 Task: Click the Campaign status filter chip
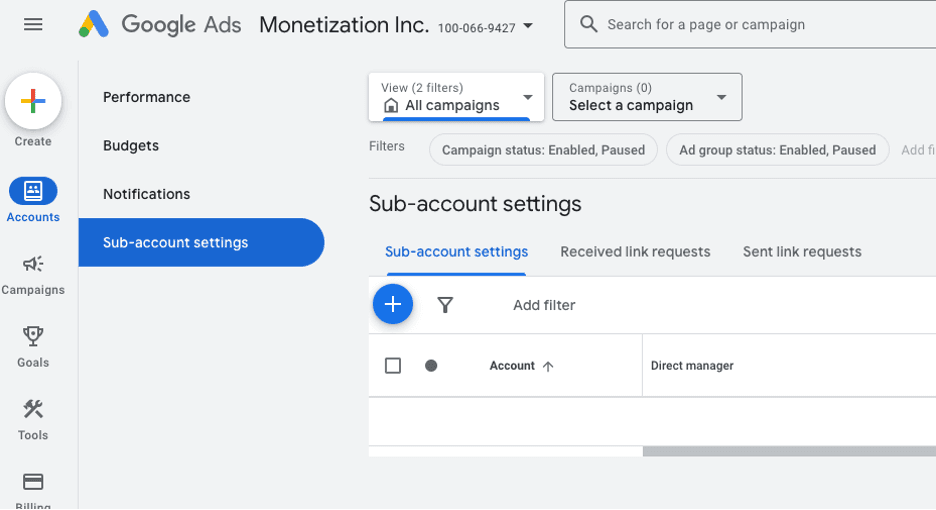tap(543, 150)
